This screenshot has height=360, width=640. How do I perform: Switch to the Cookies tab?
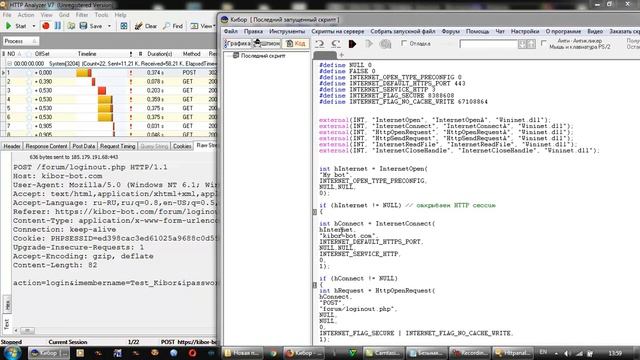[182, 146]
